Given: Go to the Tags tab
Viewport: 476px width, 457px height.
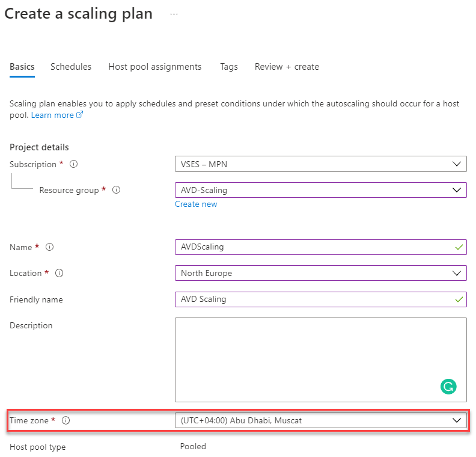Looking at the screenshot, I should (x=228, y=67).
